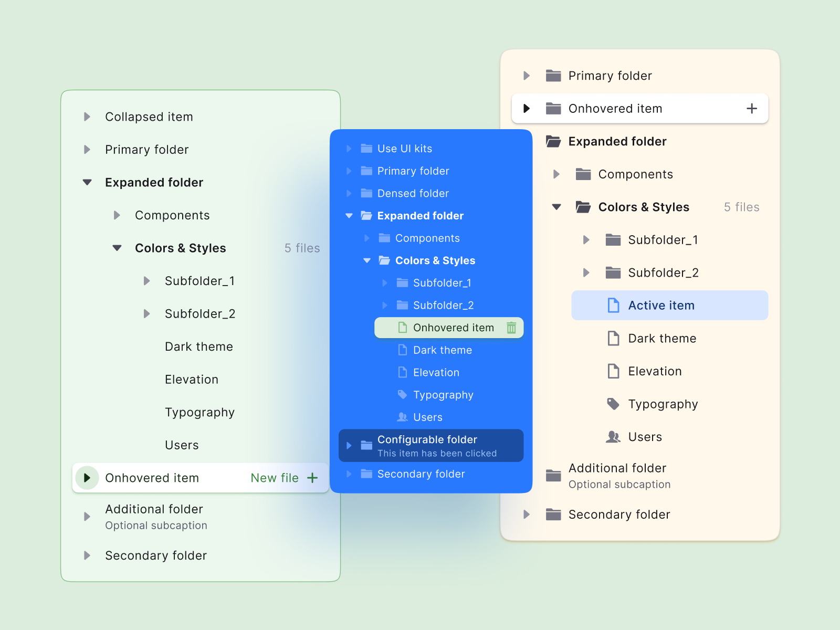Collapse the Expanded folder in blue panel
840x630 pixels.
349,215
